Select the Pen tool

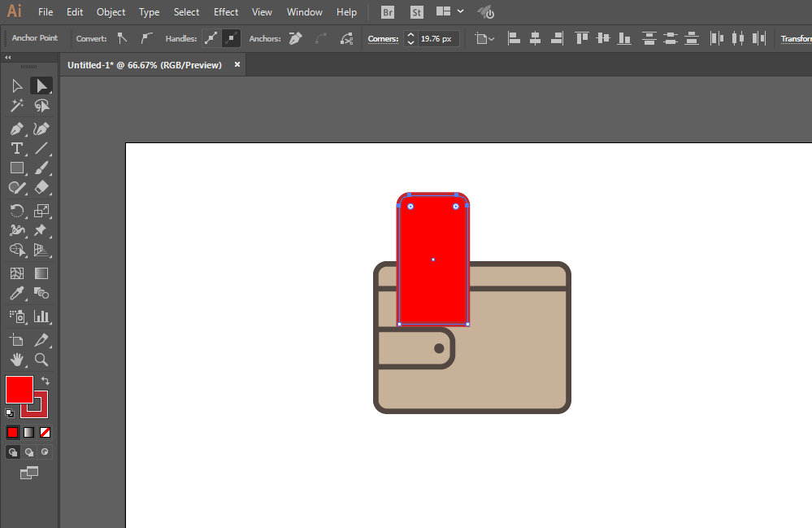point(16,129)
